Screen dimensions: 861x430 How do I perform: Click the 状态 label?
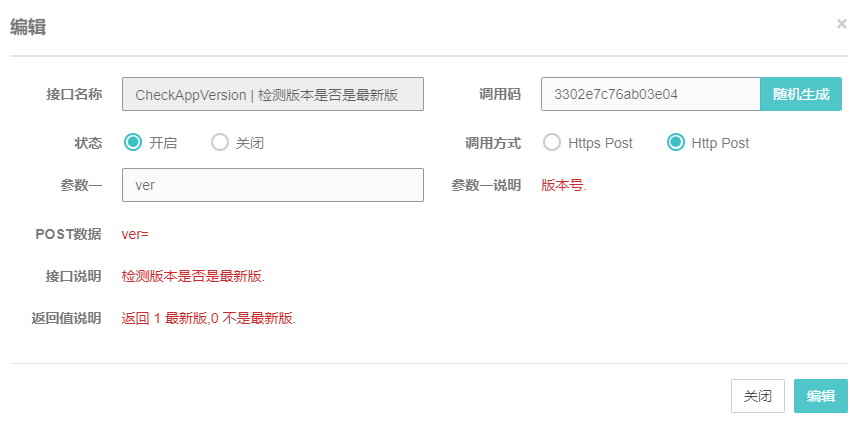[x=88, y=143]
